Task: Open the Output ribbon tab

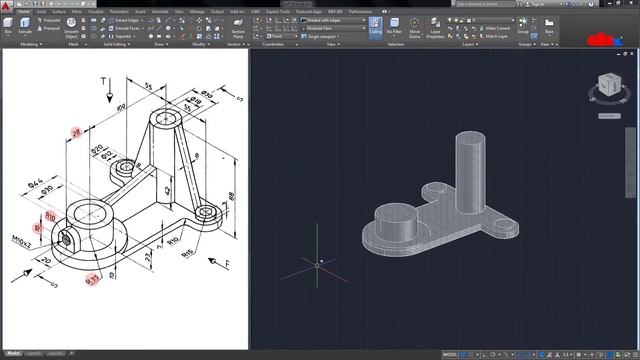Action: [x=217, y=11]
